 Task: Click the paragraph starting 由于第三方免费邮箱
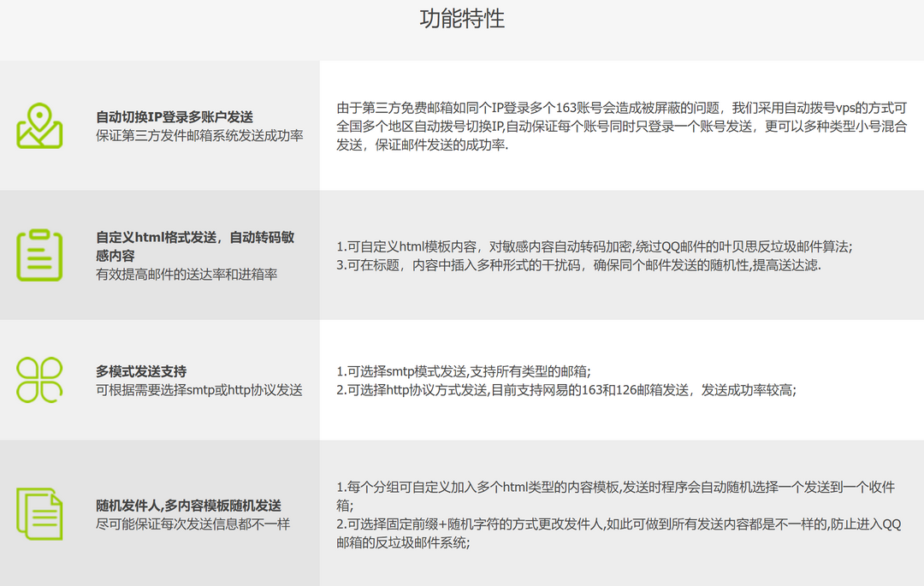pos(622,126)
